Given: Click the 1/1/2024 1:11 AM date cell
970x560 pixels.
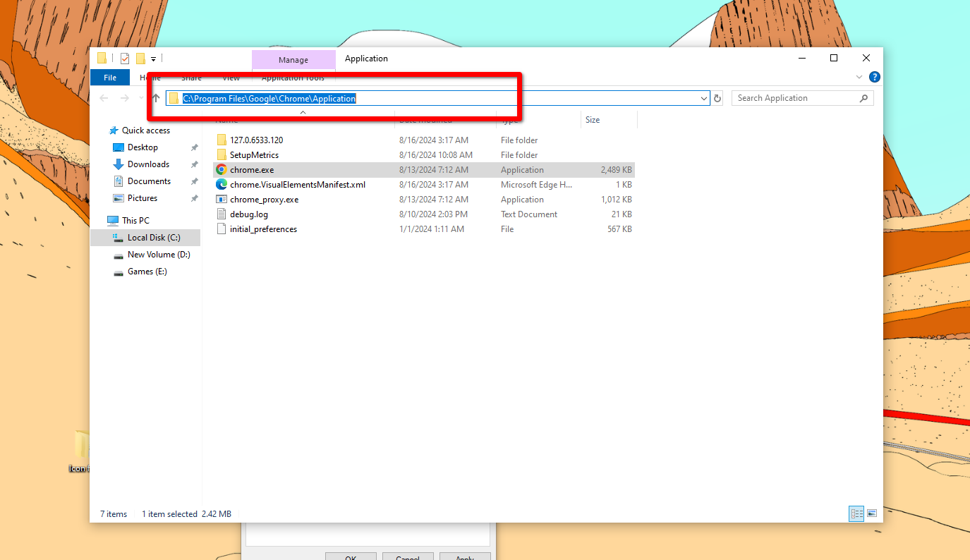Looking at the screenshot, I should [432, 229].
